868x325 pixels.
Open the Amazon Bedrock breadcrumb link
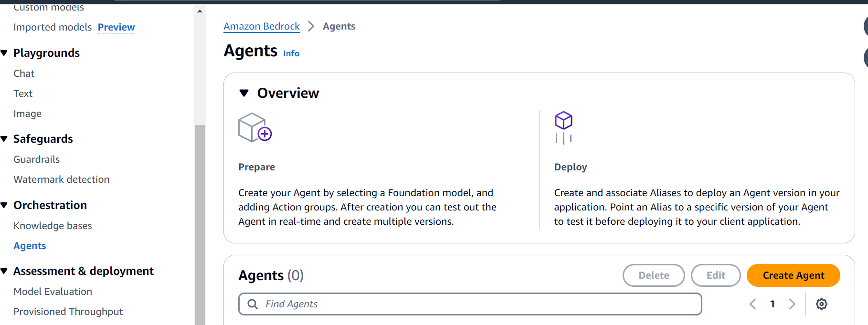tap(262, 26)
